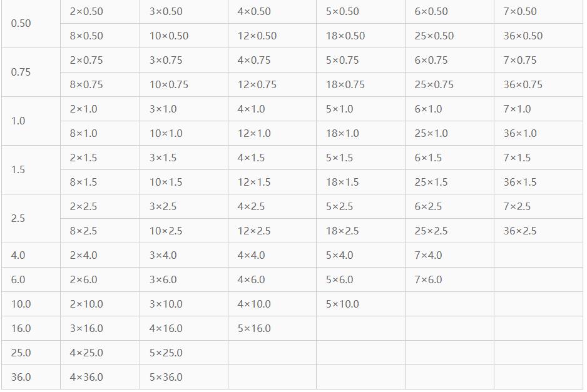The height and width of the screenshot is (392, 587).
Task: Select the 25×2.5 table cell
Action: pos(431,231)
